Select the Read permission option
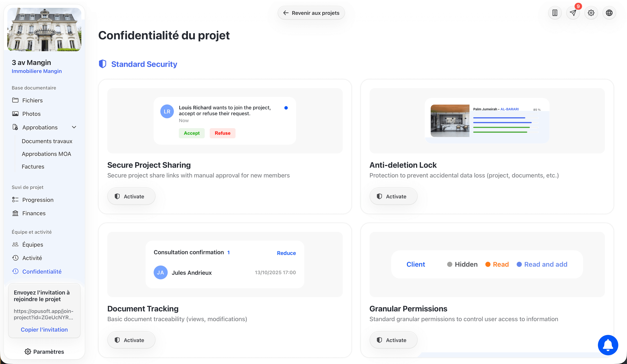Screen dimensions: 627x364 497,264
